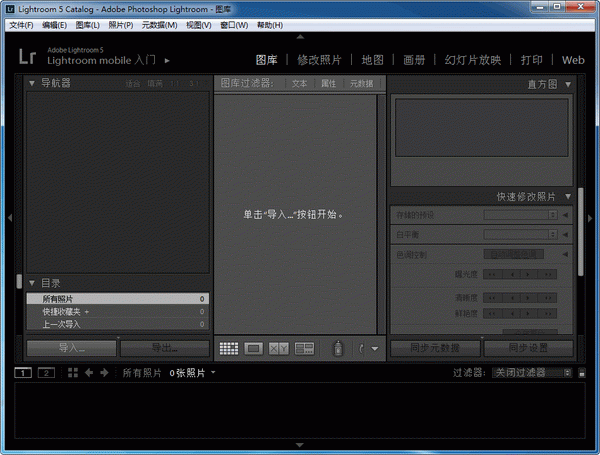Select second window display button 2
The height and width of the screenshot is (455, 600).
46,373
